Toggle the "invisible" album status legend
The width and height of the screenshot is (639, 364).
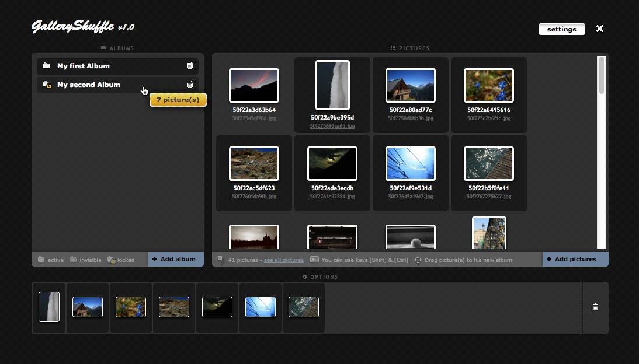(73, 260)
